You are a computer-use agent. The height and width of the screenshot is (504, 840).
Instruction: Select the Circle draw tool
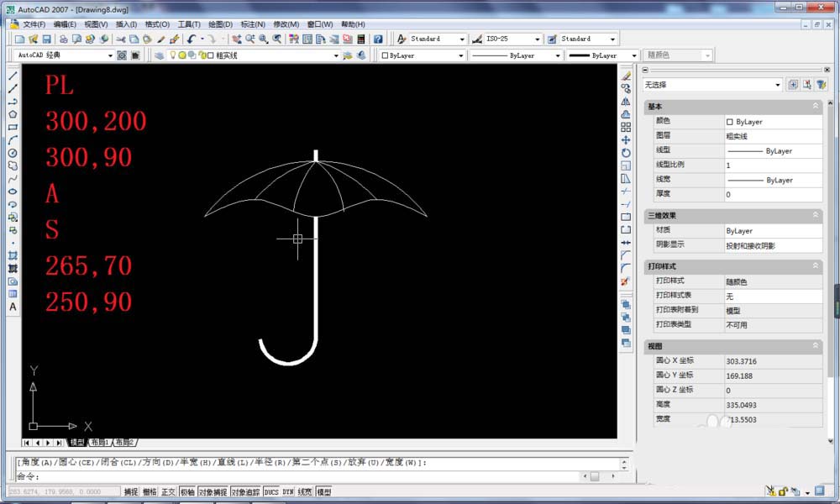pos(13,153)
